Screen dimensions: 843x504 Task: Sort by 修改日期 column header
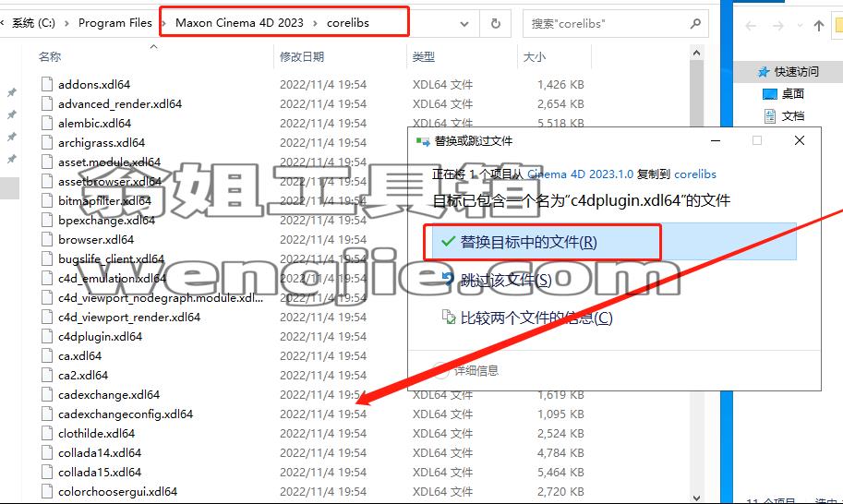click(x=302, y=56)
